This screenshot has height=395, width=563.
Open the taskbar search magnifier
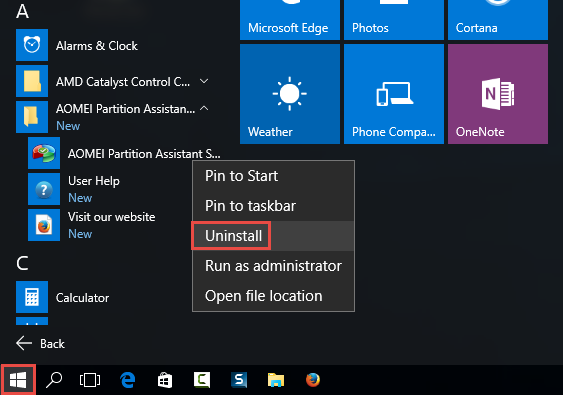point(54,380)
